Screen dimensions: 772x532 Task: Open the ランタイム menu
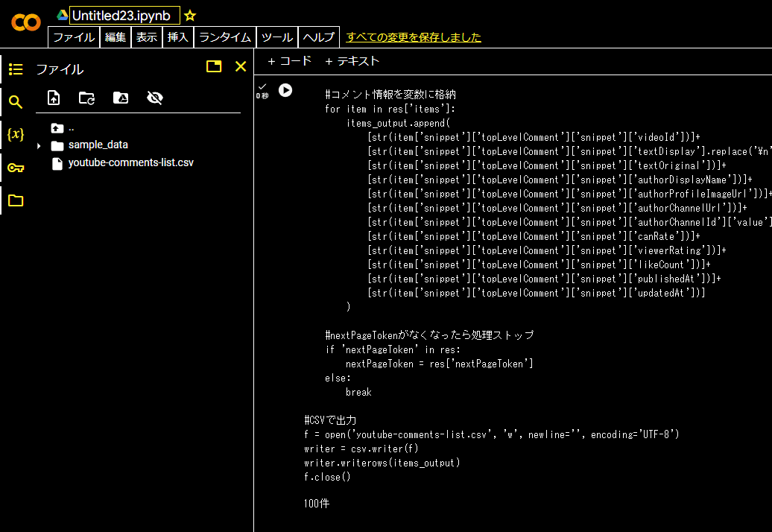(224, 36)
